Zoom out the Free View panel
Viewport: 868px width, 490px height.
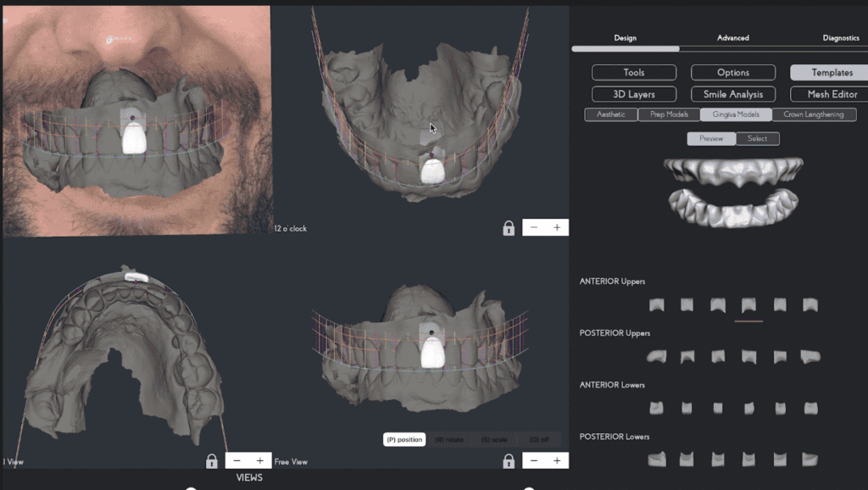[534, 461]
